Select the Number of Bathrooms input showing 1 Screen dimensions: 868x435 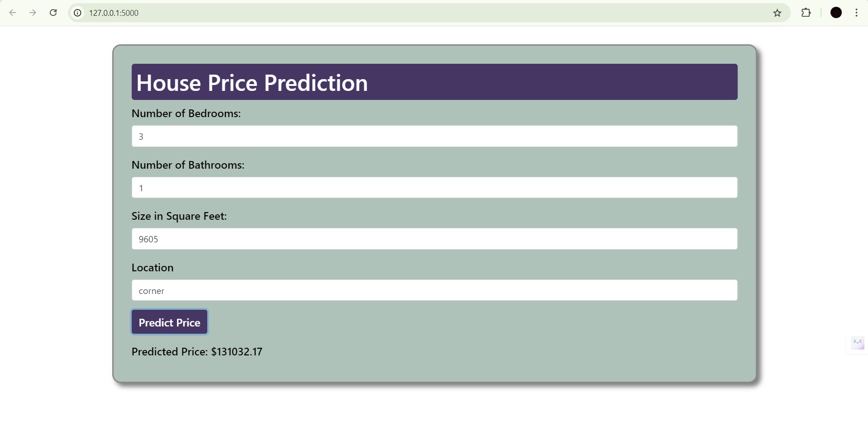click(434, 187)
